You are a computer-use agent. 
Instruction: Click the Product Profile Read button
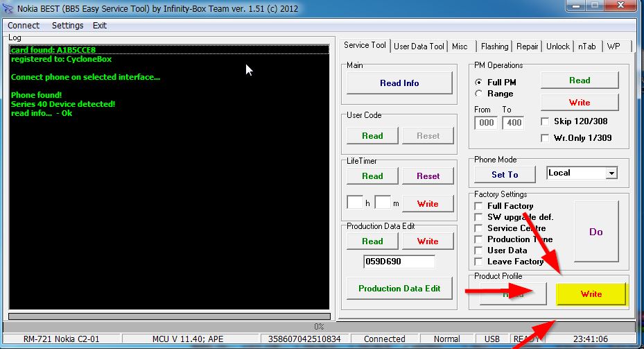(x=513, y=294)
